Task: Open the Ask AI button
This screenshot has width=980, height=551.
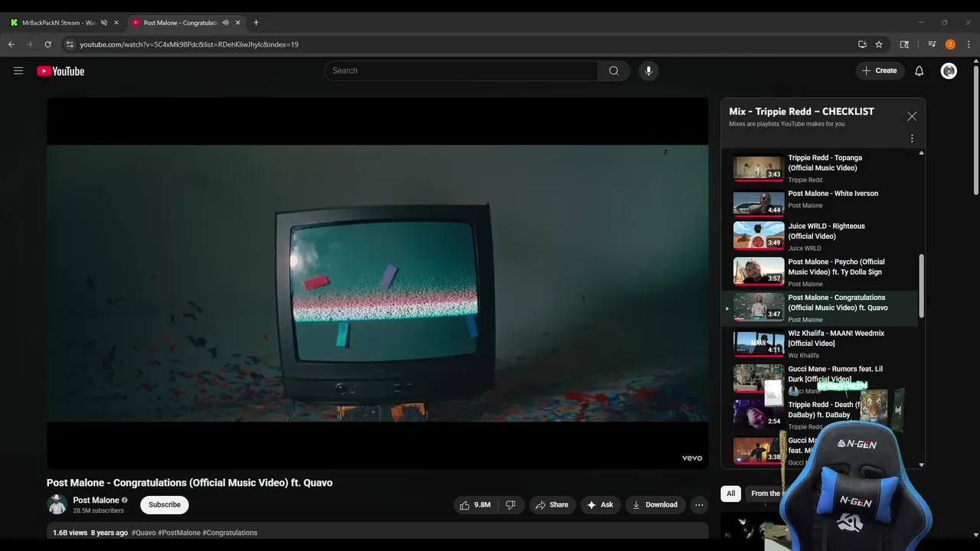Action: coord(599,505)
